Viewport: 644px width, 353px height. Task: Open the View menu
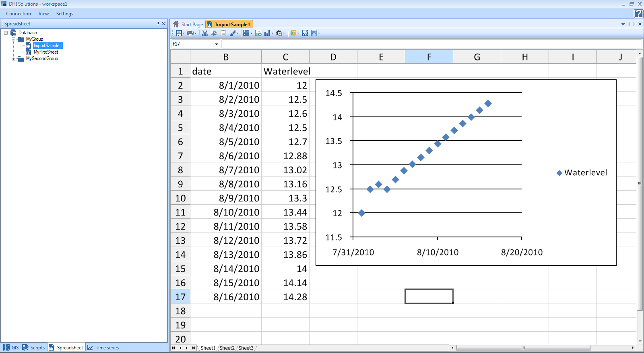pyautogui.click(x=43, y=14)
